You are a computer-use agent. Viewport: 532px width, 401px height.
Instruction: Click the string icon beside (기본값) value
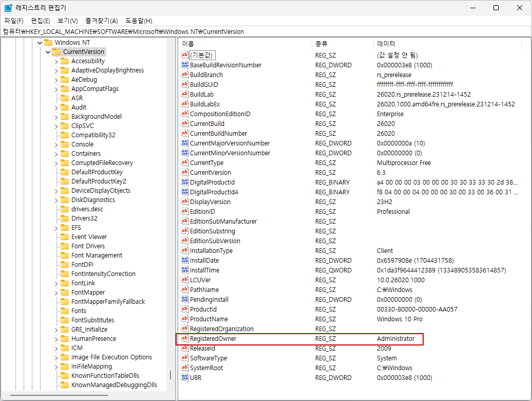tap(184, 55)
